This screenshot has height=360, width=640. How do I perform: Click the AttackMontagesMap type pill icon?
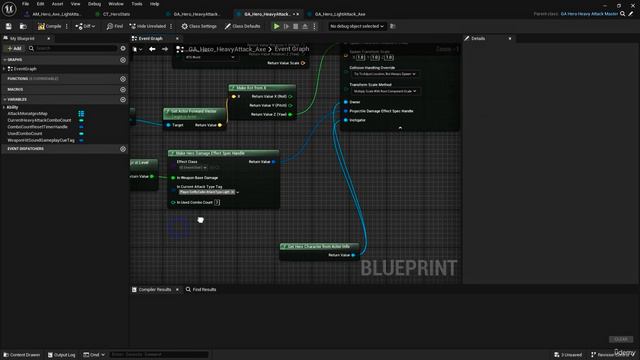[x=81, y=113]
